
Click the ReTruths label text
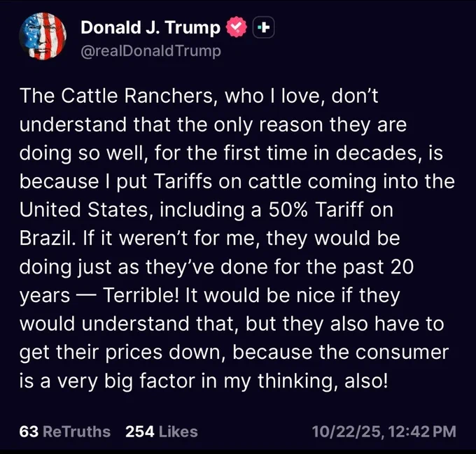tap(76, 432)
